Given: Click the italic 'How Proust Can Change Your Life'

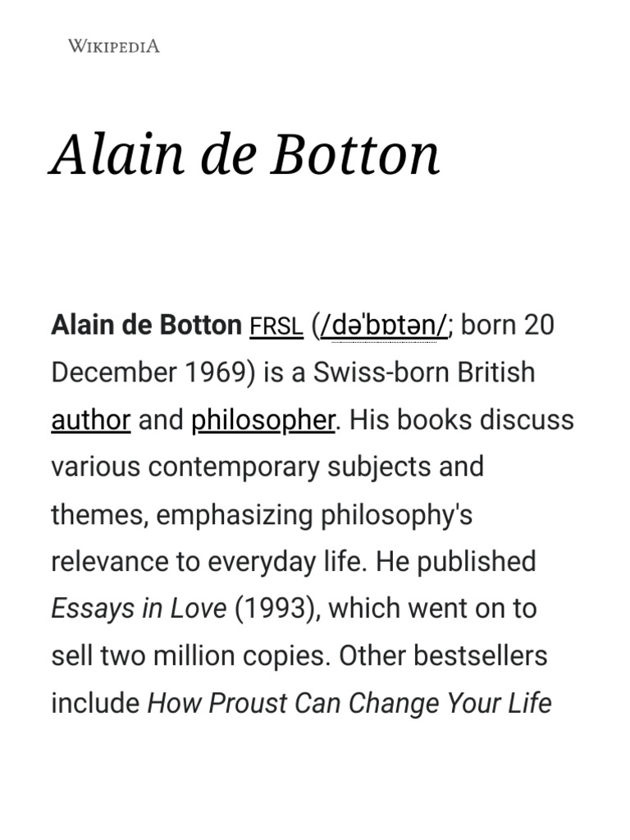Looking at the screenshot, I should click(x=349, y=703).
